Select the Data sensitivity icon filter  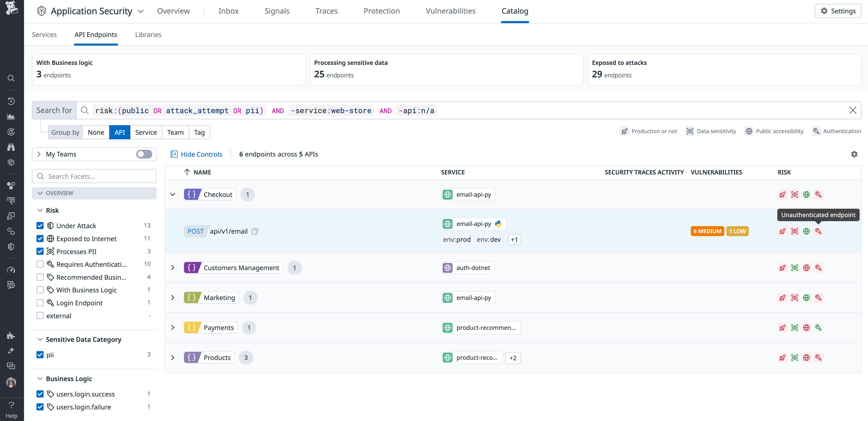pos(690,131)
